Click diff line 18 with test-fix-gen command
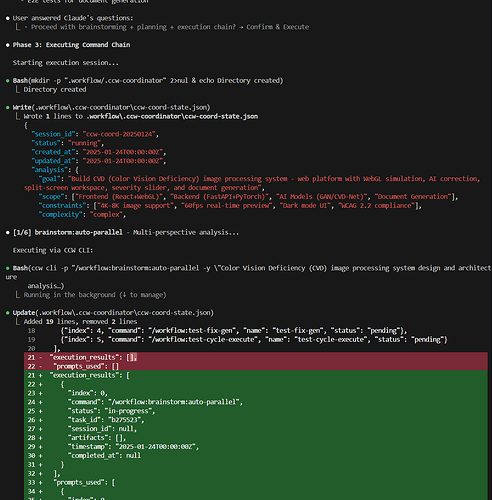The width and height of the screenshot is (492, 500). pos(217,331)
